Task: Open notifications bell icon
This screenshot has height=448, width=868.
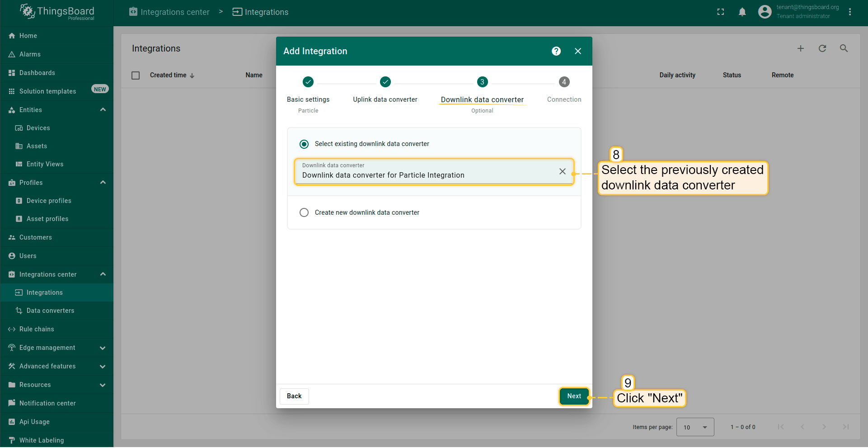Action: [x=742, y=12]
